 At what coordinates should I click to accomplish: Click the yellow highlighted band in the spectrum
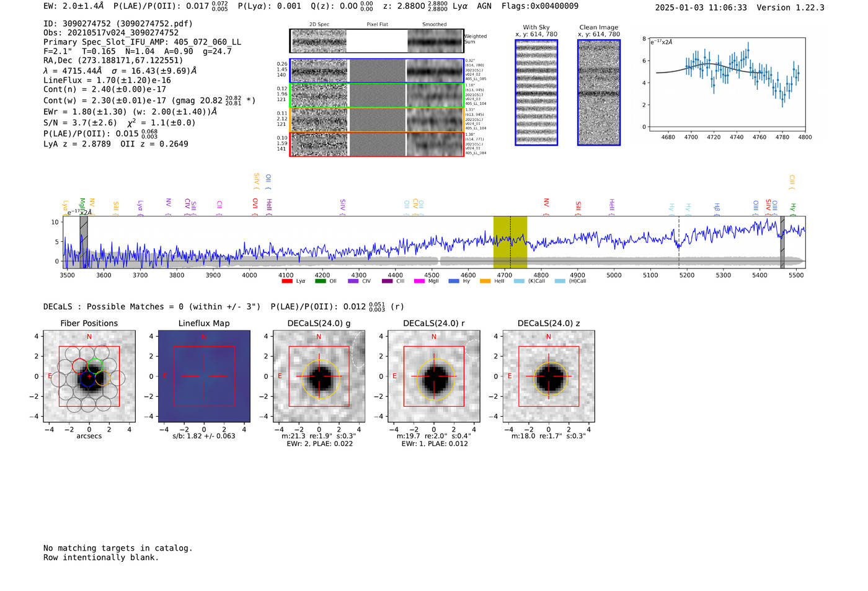[510, 242]
